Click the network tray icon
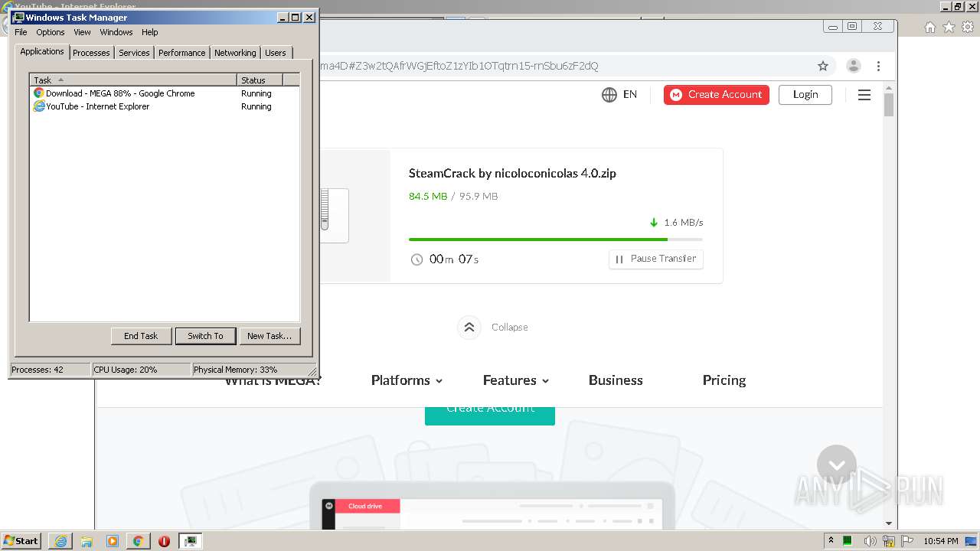980x551 pixels. point(889,541)
